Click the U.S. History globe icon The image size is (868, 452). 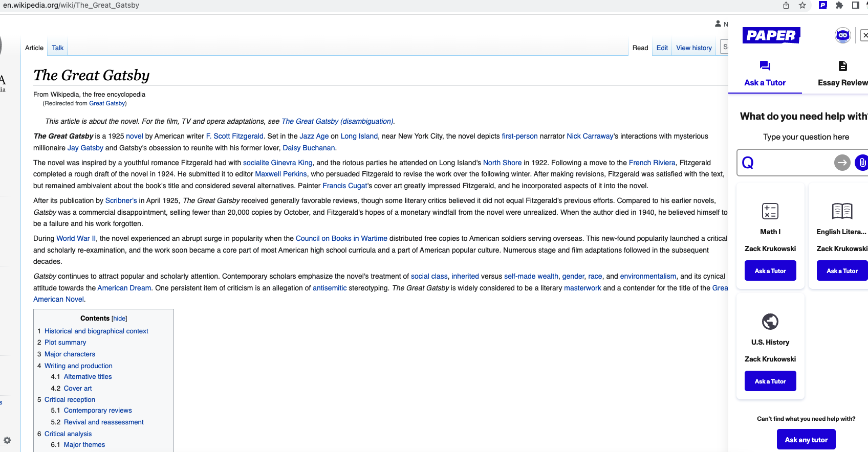tap(770, 322)
